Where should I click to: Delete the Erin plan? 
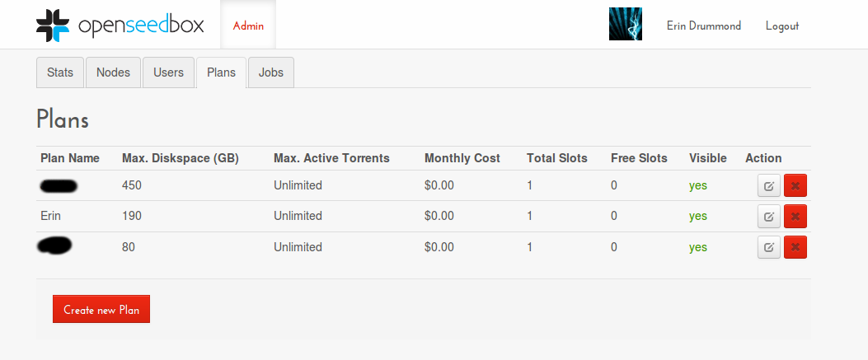coord(795,216)
